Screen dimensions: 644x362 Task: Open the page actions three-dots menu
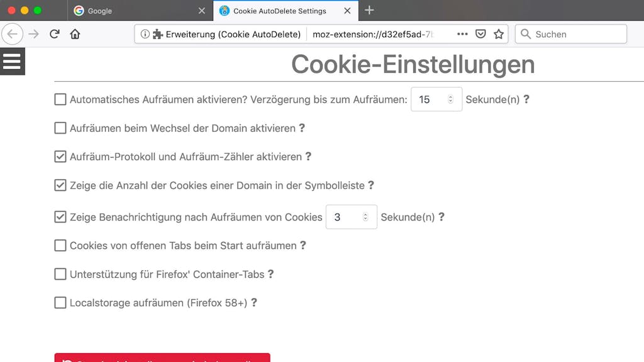462,34
